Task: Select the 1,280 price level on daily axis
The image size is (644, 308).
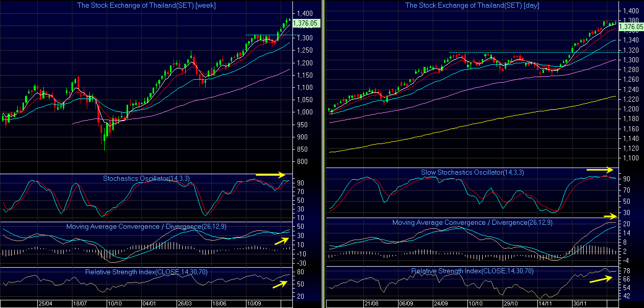Action: [630, 70]
